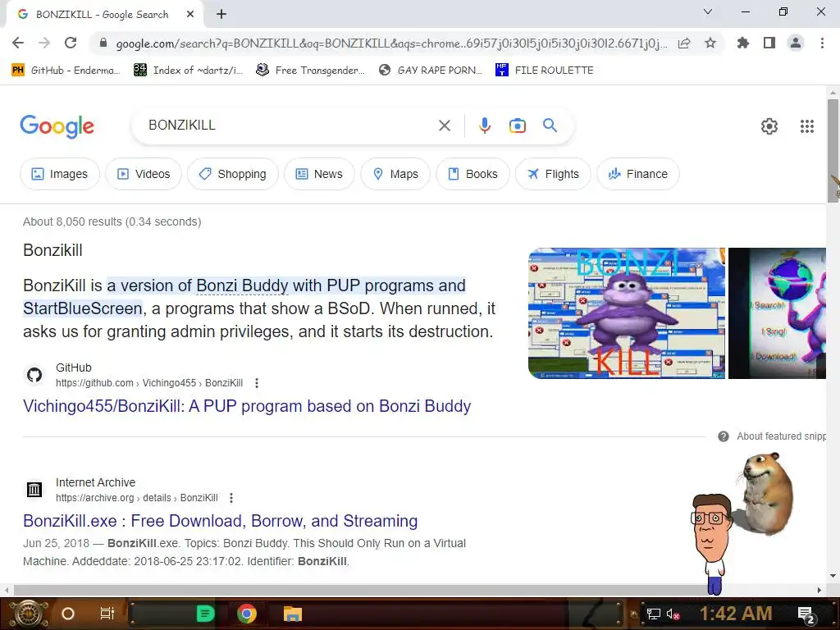Image resolution: width=840 pixels, height=630 pixels.
Task: Reload the Google search page
Action: [x=71, y=43]
